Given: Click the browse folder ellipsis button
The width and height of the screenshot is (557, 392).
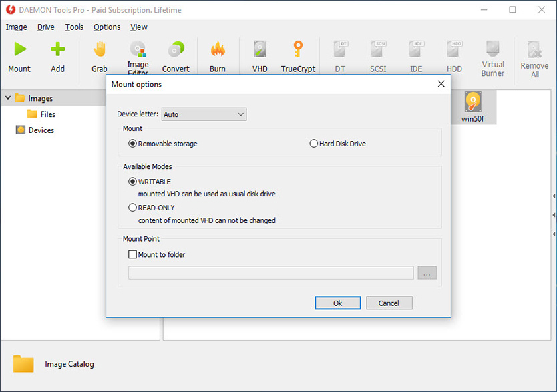Looking at the screenshot, I should [x=427, y=273].
